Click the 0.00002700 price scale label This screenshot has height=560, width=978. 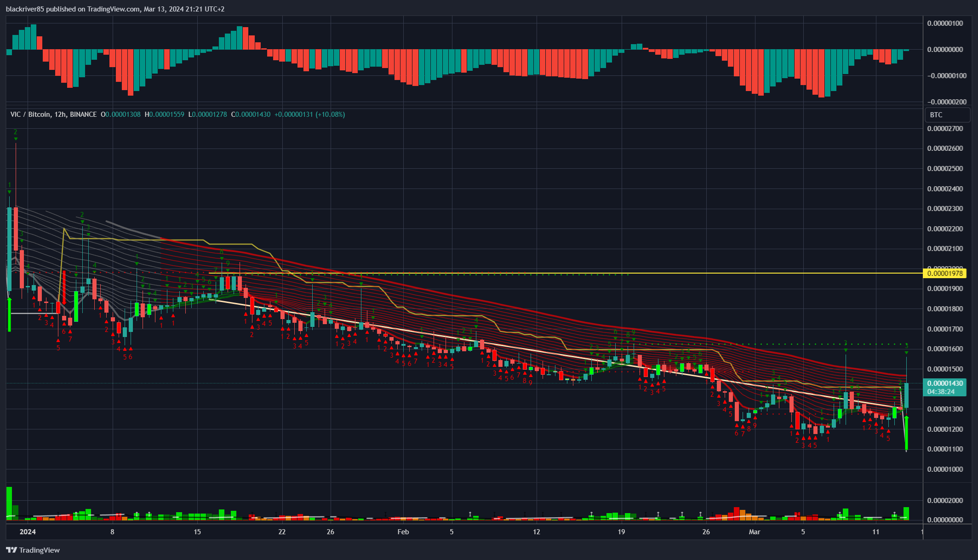tap(944, 129)
